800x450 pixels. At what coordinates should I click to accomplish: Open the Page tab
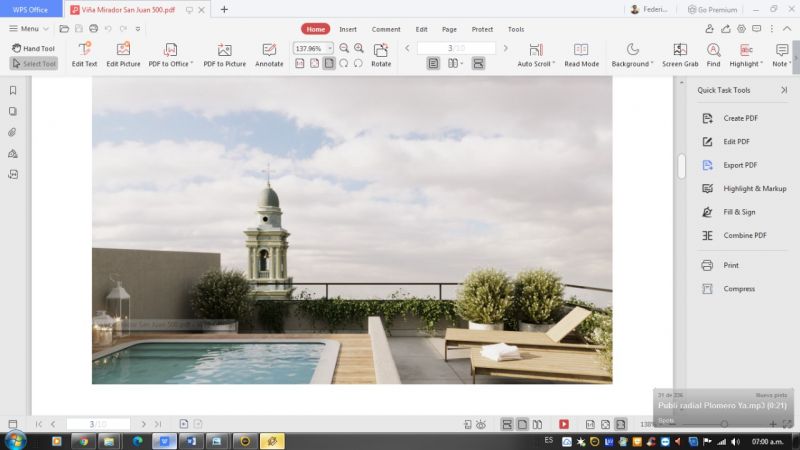tap(449, 29)
